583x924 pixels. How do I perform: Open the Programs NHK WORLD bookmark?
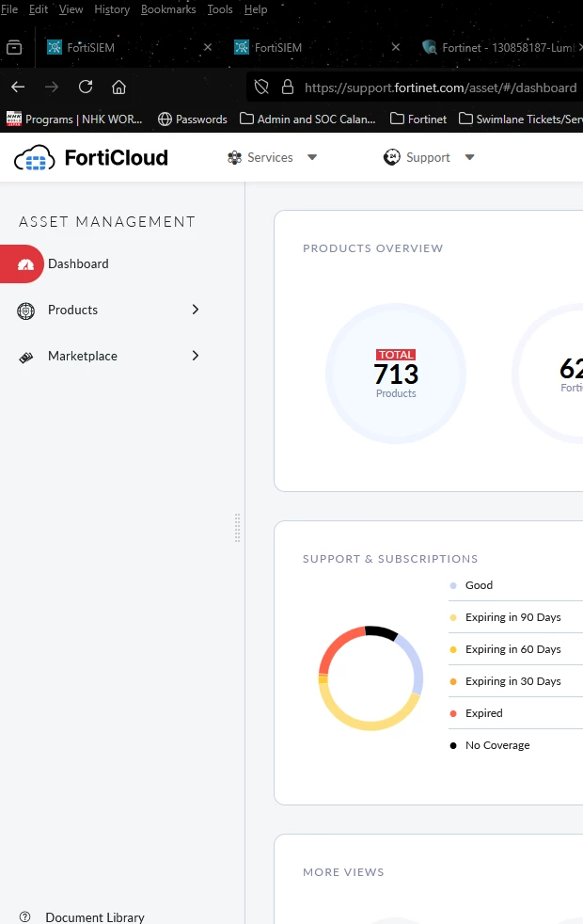(74, 119)
